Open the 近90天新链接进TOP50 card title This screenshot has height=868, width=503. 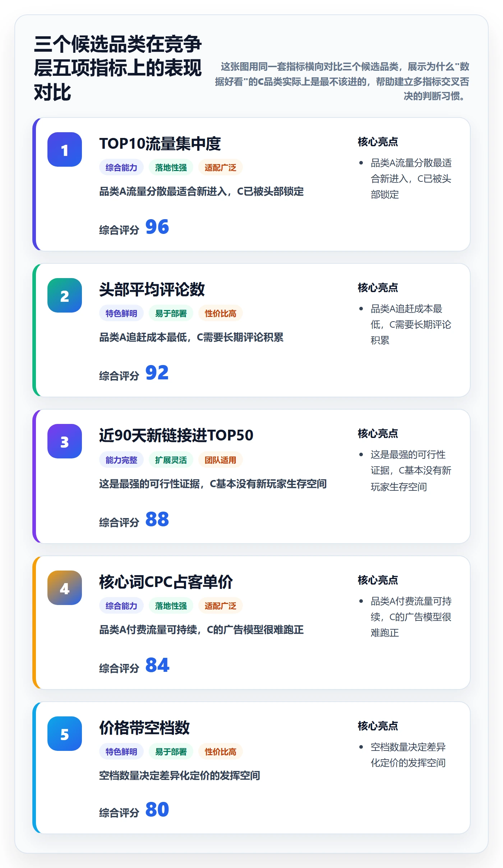pyautogui.click(x=176, y=435)
